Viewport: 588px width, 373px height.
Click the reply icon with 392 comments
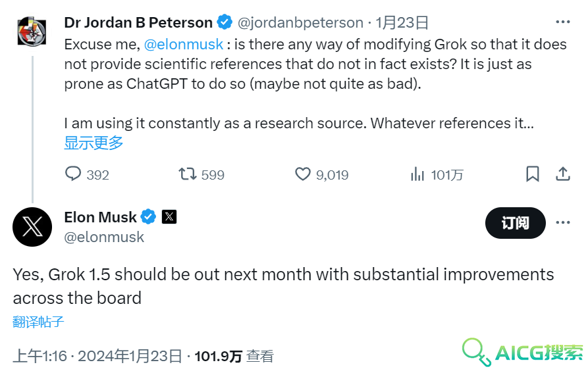point(72,174)
